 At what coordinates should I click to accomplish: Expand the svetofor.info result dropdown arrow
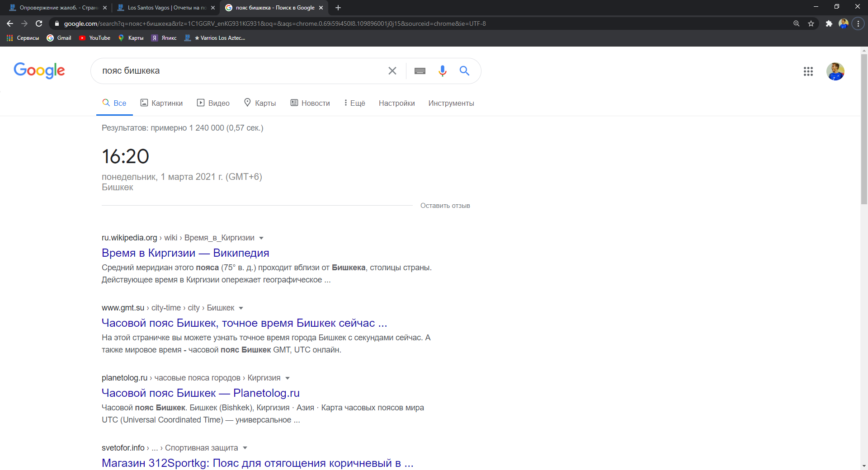pyautogui.click(x=245, y=448)
